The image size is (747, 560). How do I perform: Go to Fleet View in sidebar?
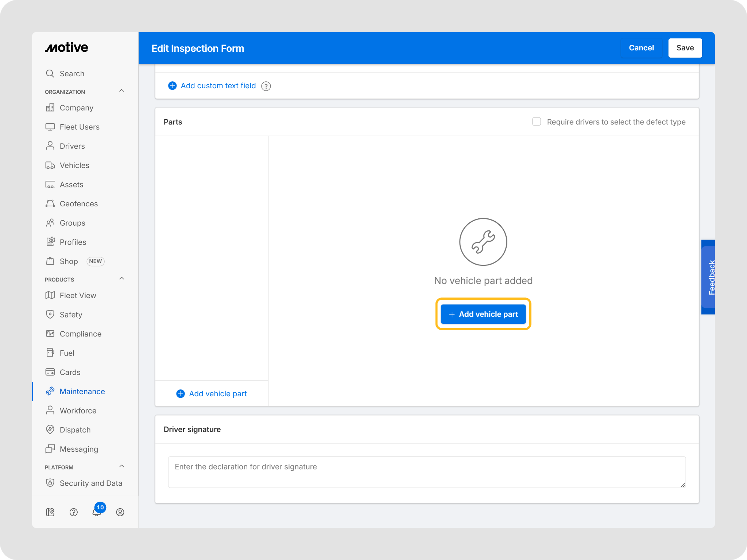(78, 295)
